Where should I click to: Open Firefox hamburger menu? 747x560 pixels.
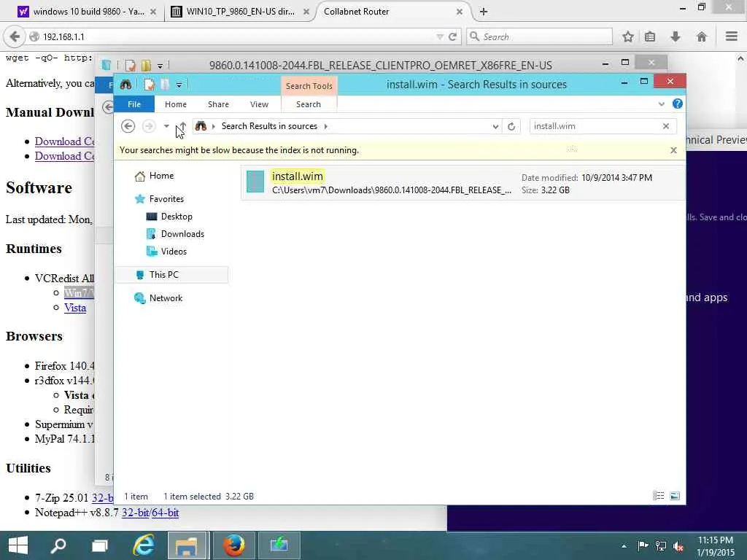(732, 36)
